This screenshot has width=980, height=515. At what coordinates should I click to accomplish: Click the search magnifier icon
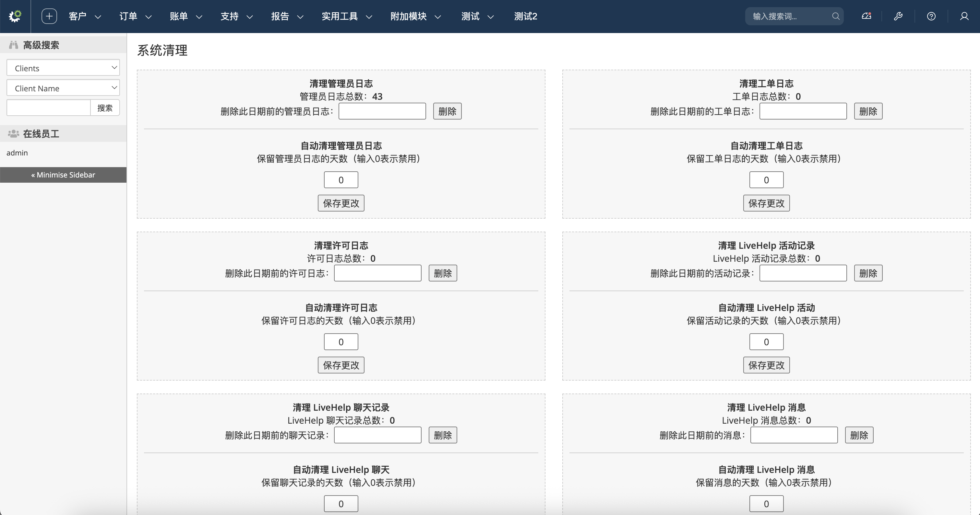click(835, 16)
